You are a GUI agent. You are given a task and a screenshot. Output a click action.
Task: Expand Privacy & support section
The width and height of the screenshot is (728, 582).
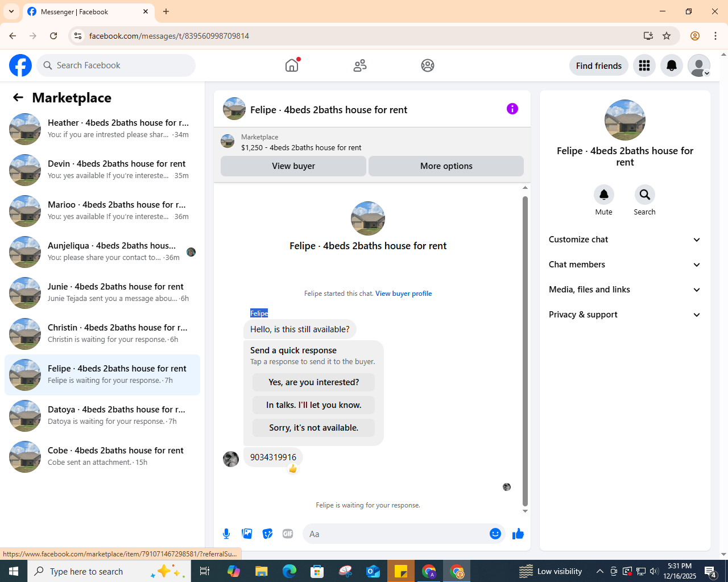pos(625,315)
